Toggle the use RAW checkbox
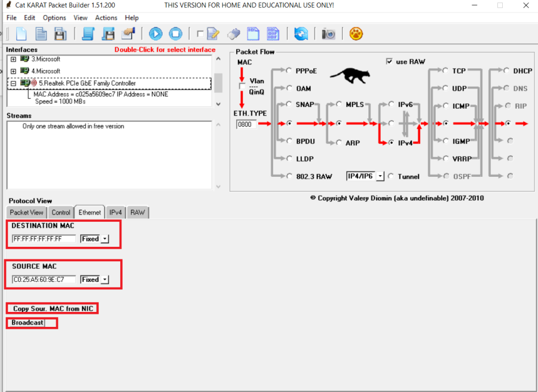Screen dimensions: 538x392 pyautogui.click(x=390, y=62)
